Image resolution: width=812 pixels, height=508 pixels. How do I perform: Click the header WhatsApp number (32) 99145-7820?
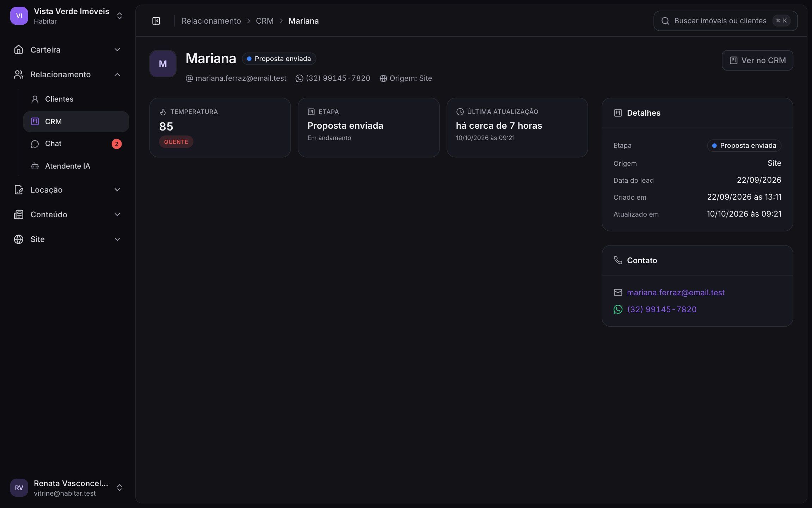(338, 78)
